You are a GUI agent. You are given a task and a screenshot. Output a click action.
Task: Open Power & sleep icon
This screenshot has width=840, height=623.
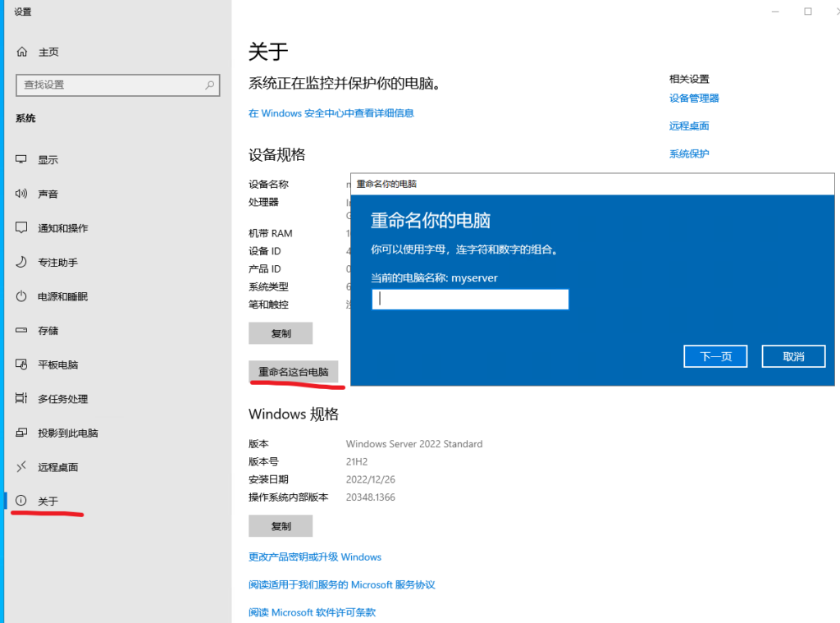[x=22, y=296]
